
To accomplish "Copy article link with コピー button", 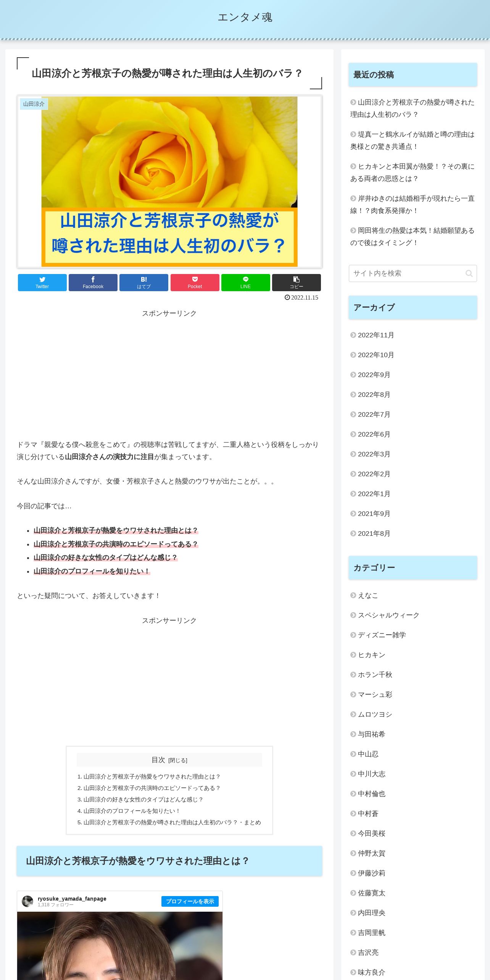I will tap(297, 282).
